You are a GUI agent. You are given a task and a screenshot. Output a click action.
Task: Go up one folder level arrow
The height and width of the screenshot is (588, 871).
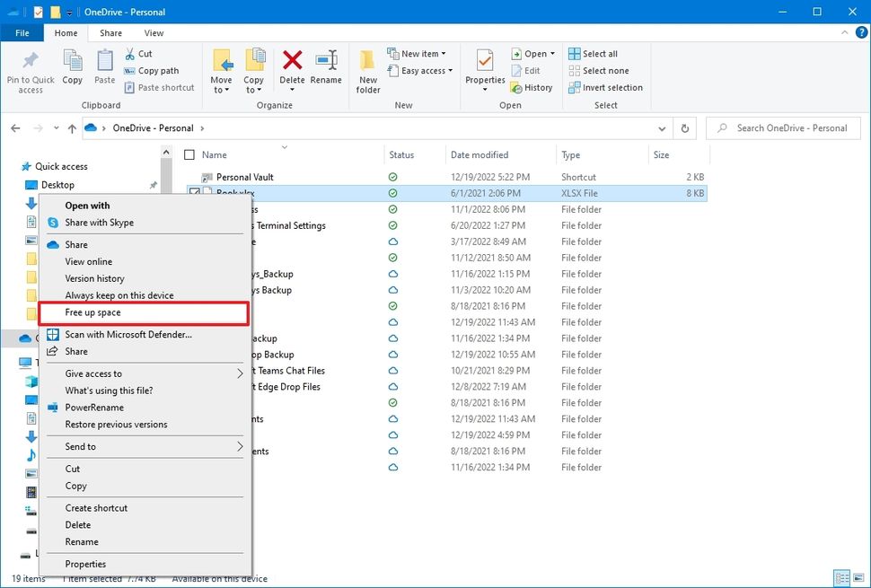[72, 128]
